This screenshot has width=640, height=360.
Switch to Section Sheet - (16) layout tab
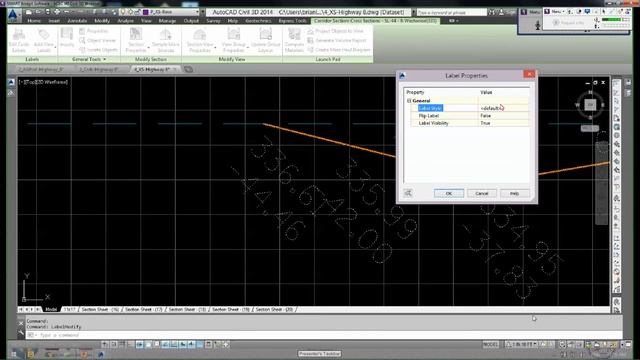pos(100,309)
